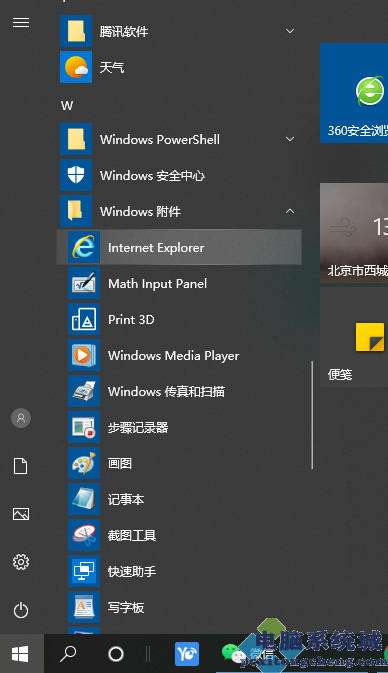Select the 'Internet Explorer' label
The width and height of the screenshot is (388, 673).
pos(156,248)
